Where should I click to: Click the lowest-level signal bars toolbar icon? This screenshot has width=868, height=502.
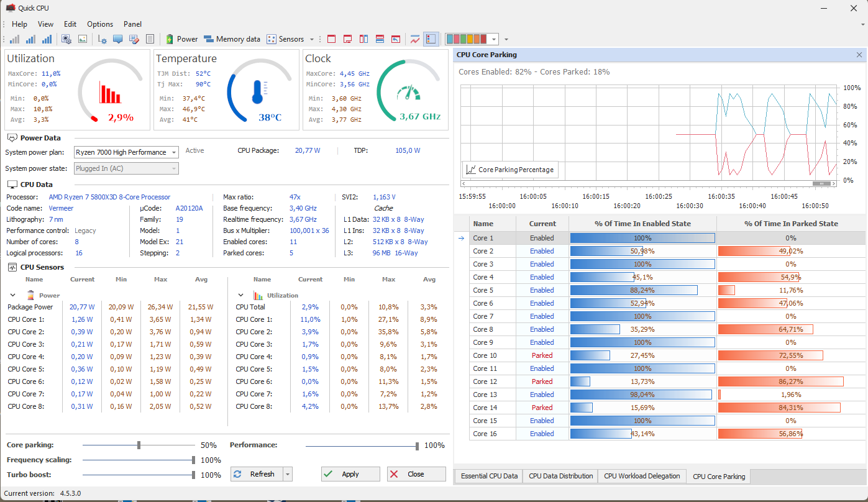[x=14, y=39]
